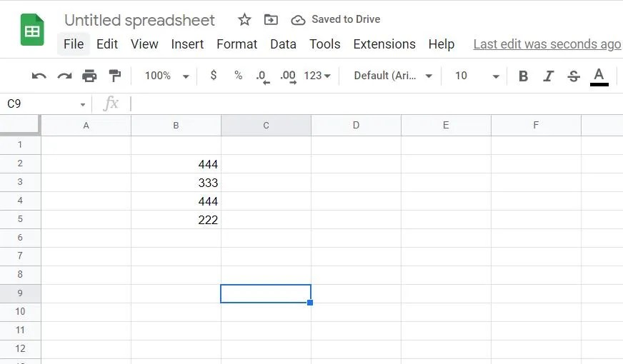Screen dimensions: 623x364
Task: Select row 1 header
Action: [x=20, y=145]
